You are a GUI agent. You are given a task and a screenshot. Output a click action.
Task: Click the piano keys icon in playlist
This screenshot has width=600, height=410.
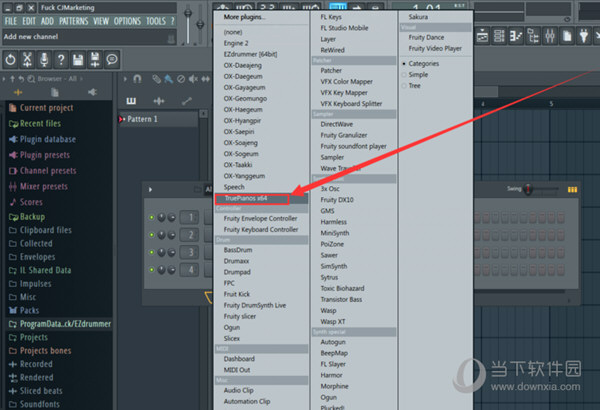[x=131, y=101]
